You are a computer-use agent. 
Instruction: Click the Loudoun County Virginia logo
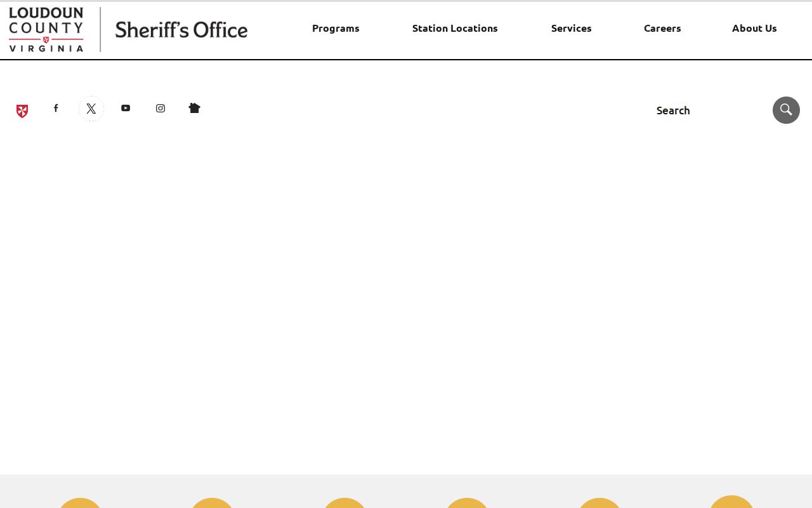tap(46, 30)
